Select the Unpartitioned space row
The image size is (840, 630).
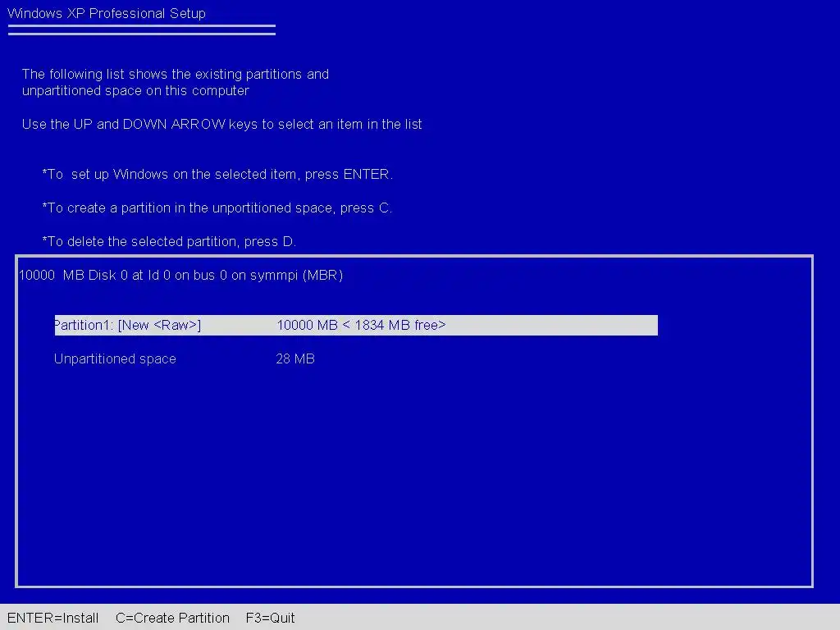tap(185, 359)
